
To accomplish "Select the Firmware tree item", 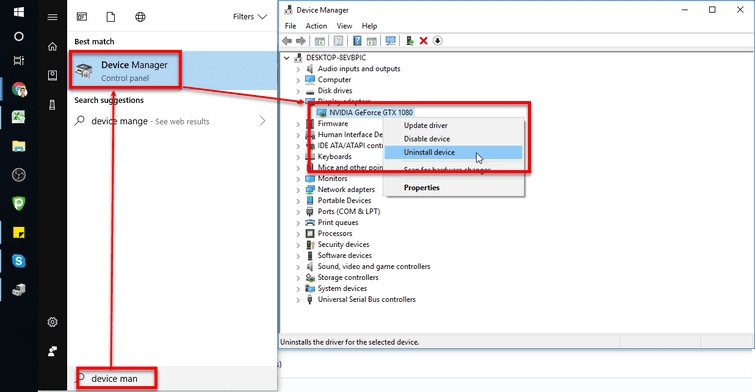I will click(x=332, y=124).
